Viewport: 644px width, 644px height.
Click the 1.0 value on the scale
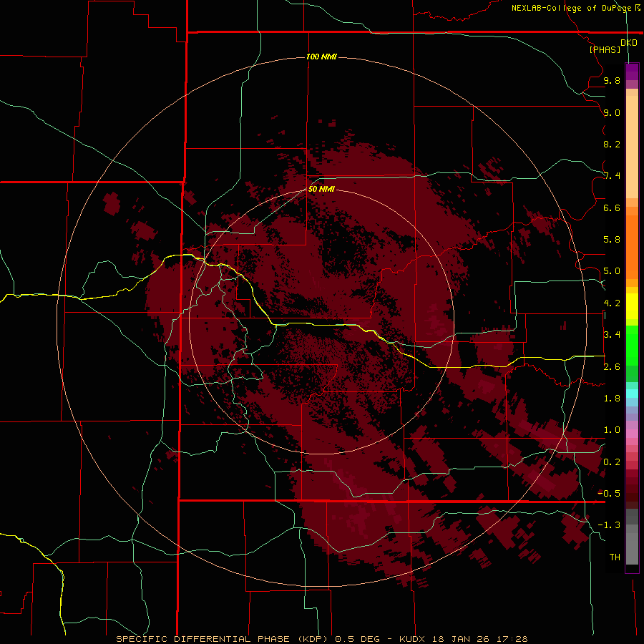click(612, 430)
